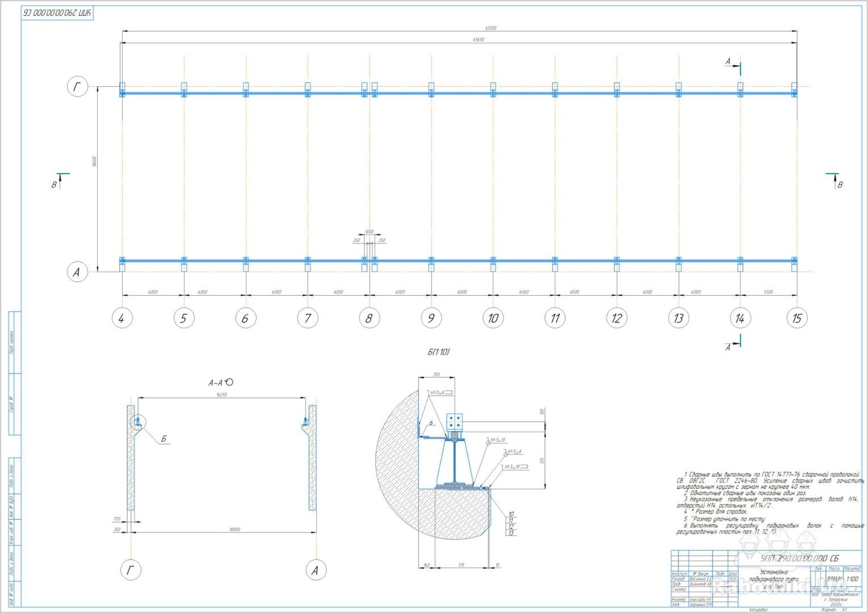The image size is (868, 613).
Task: Click the 16250 dimension in section A-A
Action: point(221,394)
